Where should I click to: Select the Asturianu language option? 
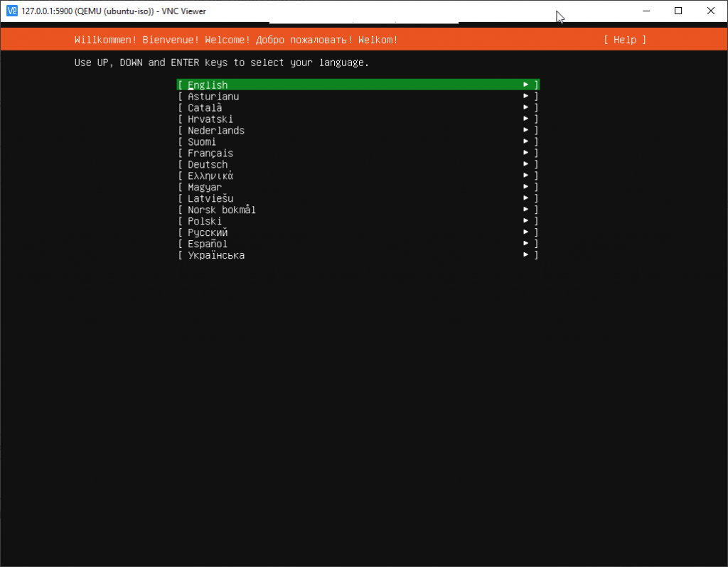pos(213,97)
